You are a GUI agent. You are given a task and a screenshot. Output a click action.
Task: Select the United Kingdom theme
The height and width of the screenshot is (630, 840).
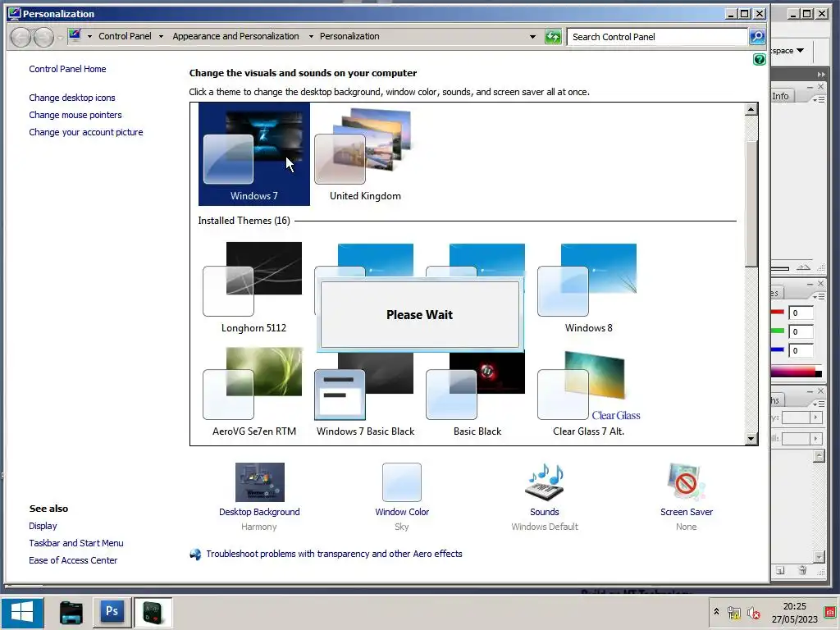(x=365, y=153)
